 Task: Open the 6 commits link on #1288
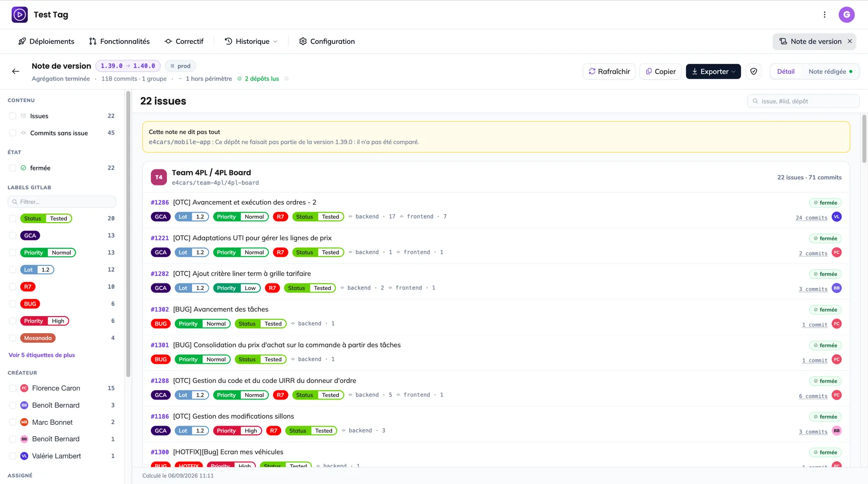(x=813, y=396)
